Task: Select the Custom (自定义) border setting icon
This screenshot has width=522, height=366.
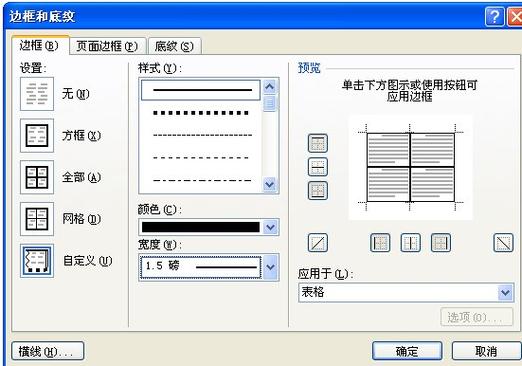Action: tap(37, 261)
